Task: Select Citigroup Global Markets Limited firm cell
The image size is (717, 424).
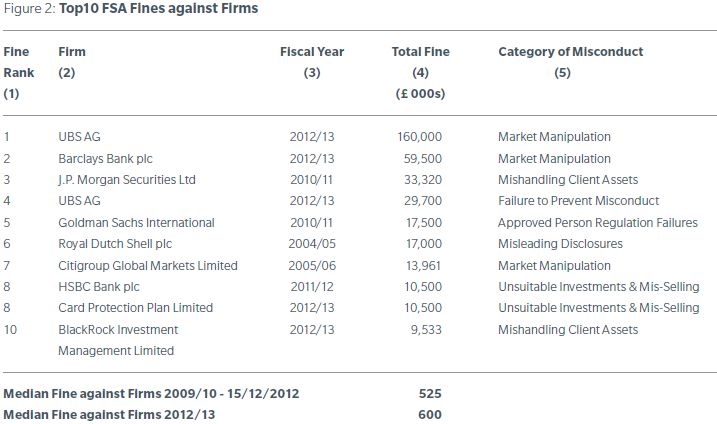Action: coord(148,265)
